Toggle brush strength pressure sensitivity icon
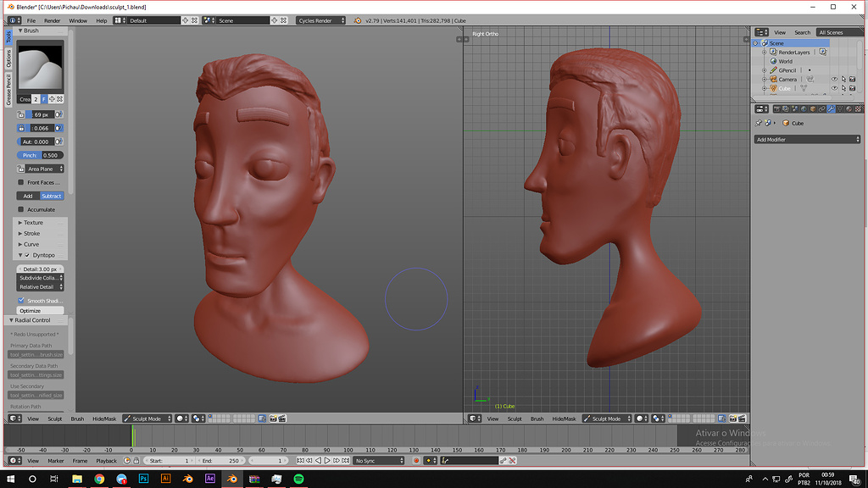This screenshot has height=488, width=868. 59,128
